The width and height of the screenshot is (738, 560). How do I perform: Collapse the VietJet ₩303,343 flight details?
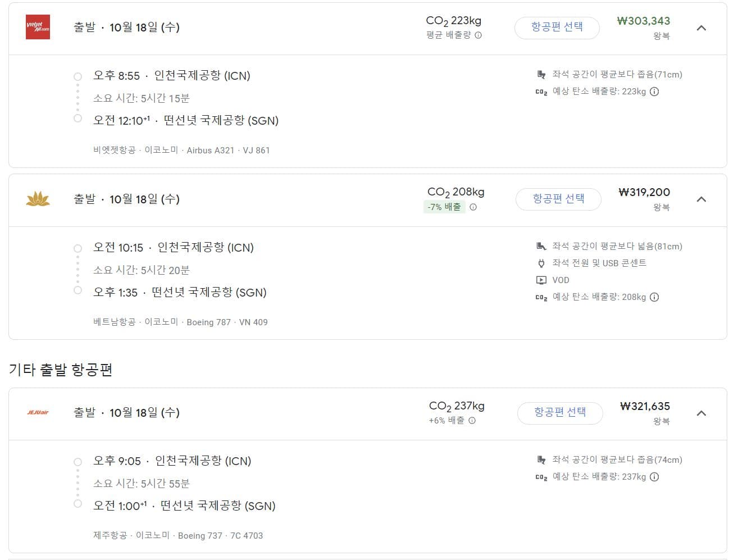[701, 28]
